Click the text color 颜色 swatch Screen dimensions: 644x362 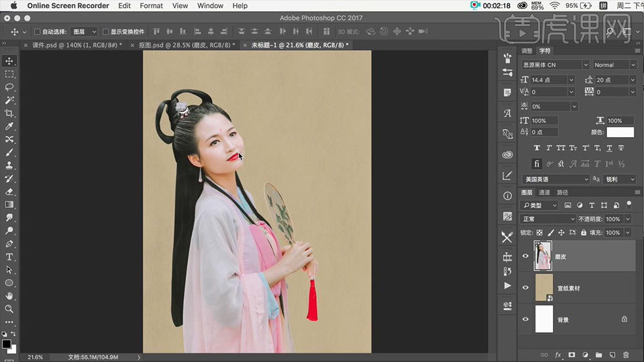[620, 132]
